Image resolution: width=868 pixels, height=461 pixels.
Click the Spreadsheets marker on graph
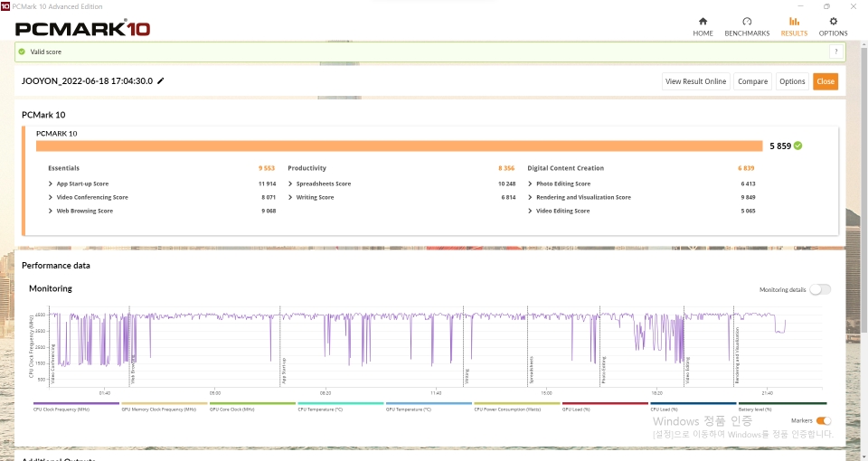[532, 370]
